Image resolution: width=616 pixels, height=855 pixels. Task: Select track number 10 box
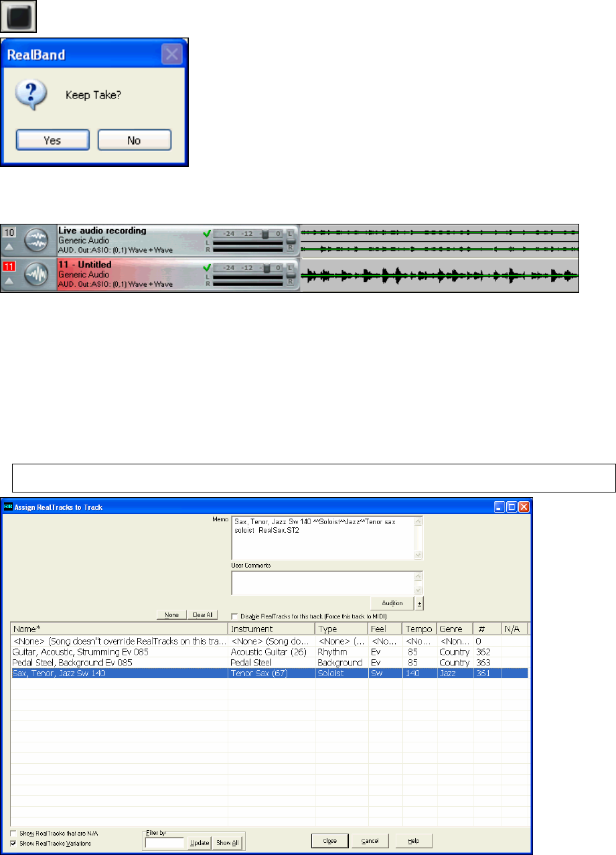coord(8,232)
